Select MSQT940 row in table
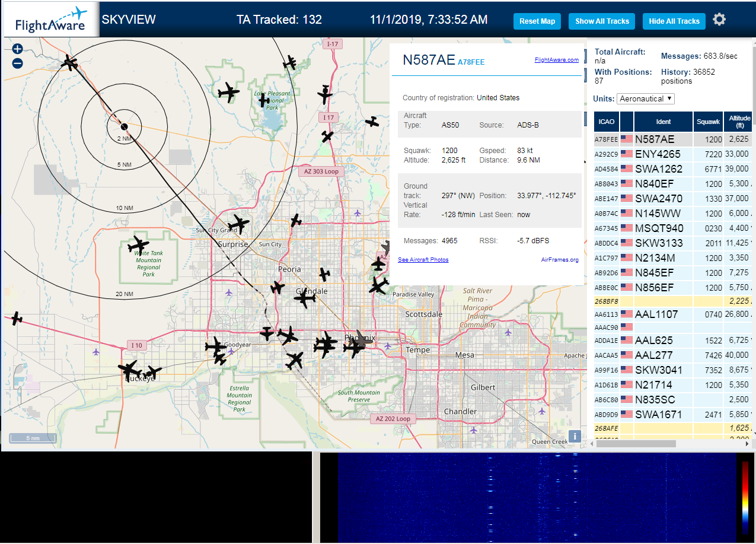The image size is (756, 544). pyautogui.click(x=673, y=228)
